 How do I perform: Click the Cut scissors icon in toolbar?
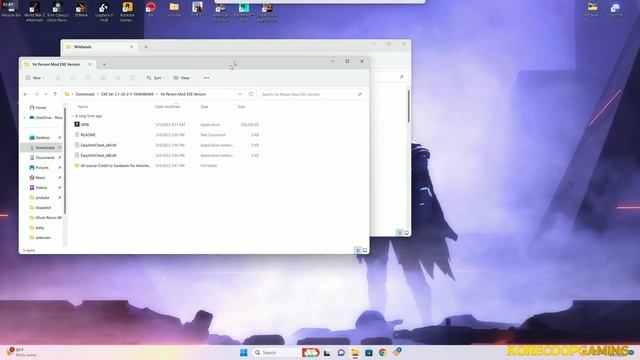click(x=58, y=78)
